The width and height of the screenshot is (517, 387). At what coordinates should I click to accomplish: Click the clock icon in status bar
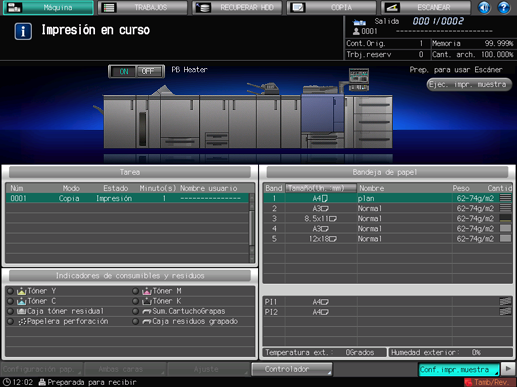pyautogui.click(x=7, y=382)
